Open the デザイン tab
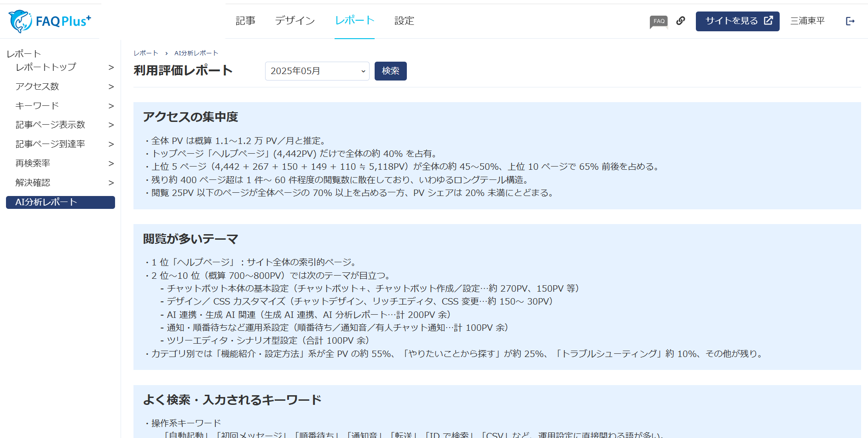Image resolution: width=868 pixels, height=438 pixels. click(x=295, y=21)
